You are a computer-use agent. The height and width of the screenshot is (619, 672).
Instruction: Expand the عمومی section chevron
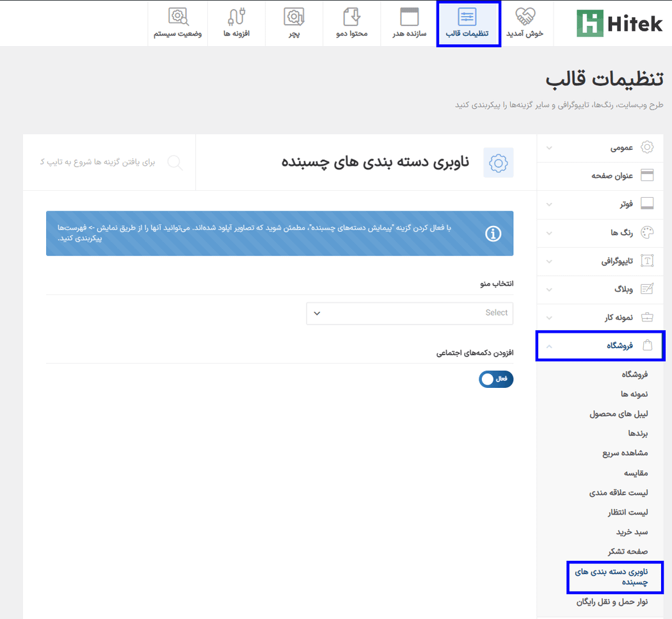point(549,148)
